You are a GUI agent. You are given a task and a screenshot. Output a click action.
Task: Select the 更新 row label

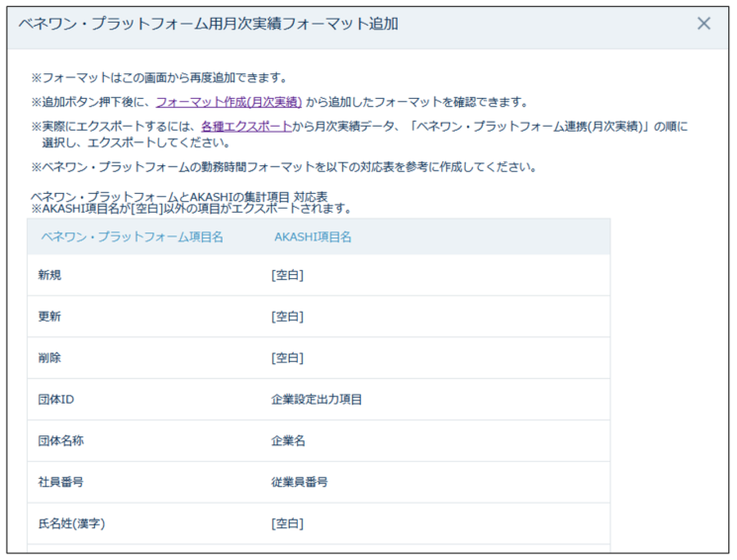point(49,317)
